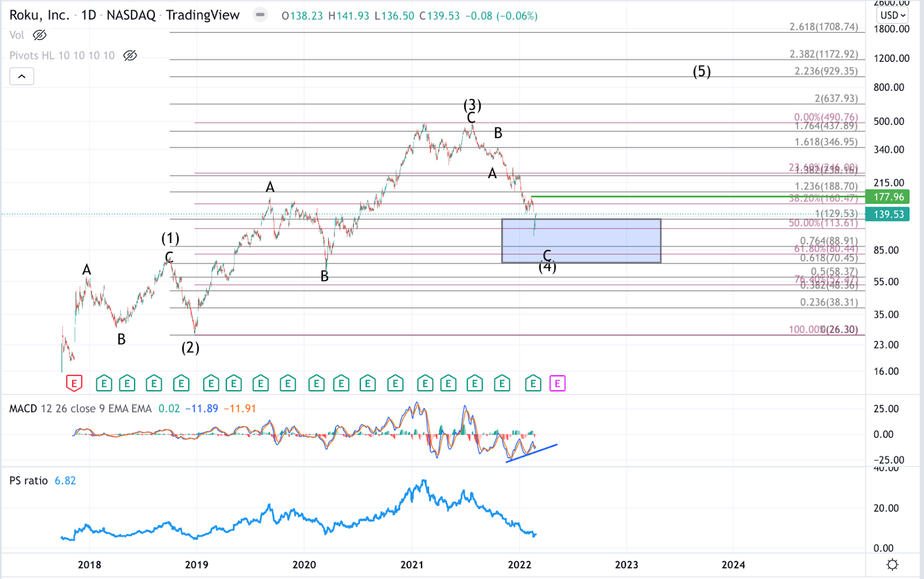Click 16.00 on the price axis
This screenshot has height=579, width=924.
886,371
